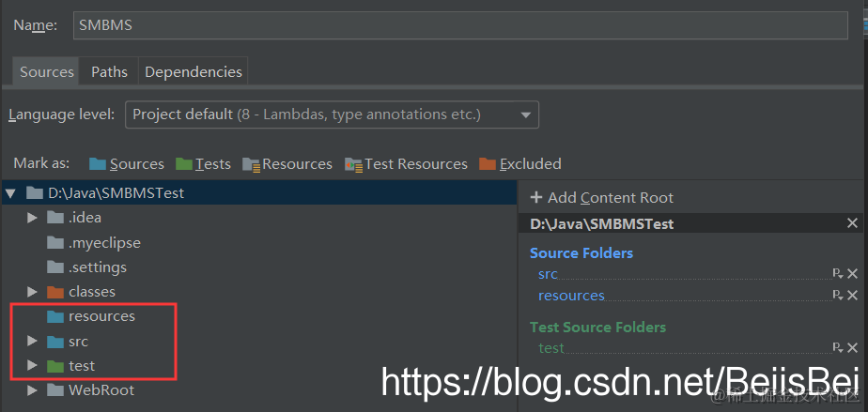The image size is (868, 412).
Task: Click the green test folder icon
Action: [55, 366]
